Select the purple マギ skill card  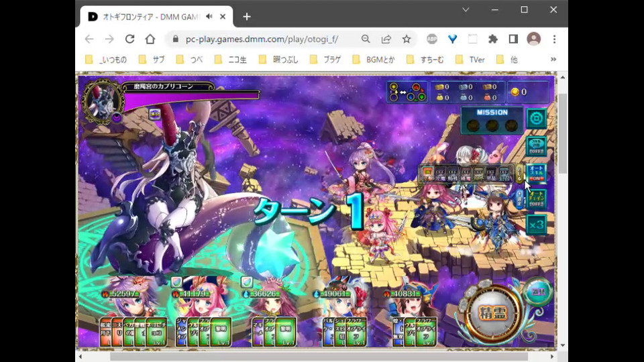pyautogui.click(x=258, y=332)
